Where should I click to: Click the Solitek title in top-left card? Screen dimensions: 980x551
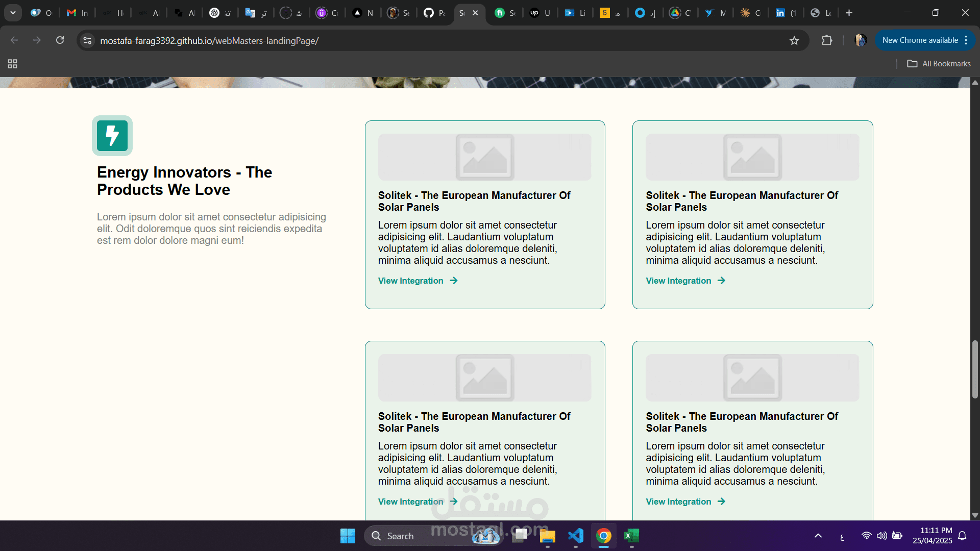pyautogui.click(x=474, y=201)
